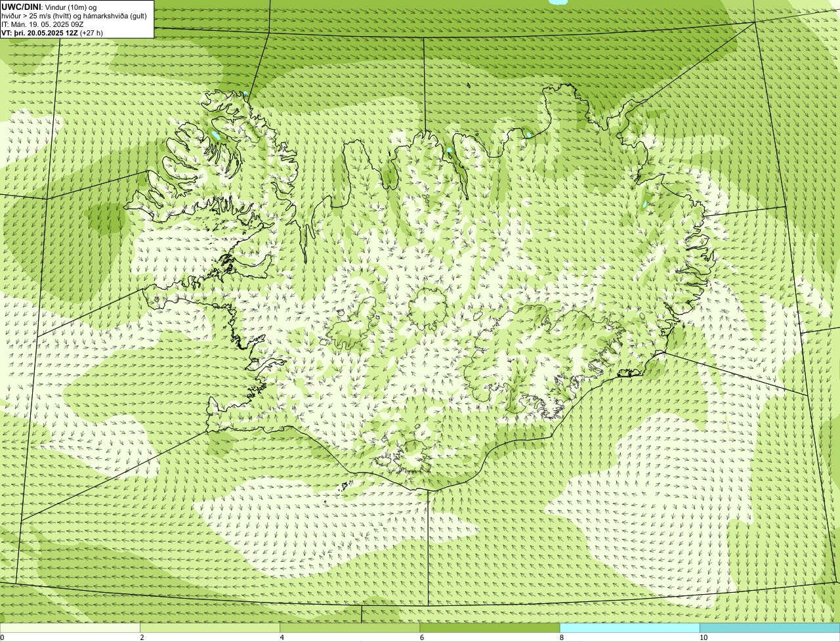
Task: Click the "IT: Mán. 19. 05. 2025 09Z" line
Action: pos(42,24)
